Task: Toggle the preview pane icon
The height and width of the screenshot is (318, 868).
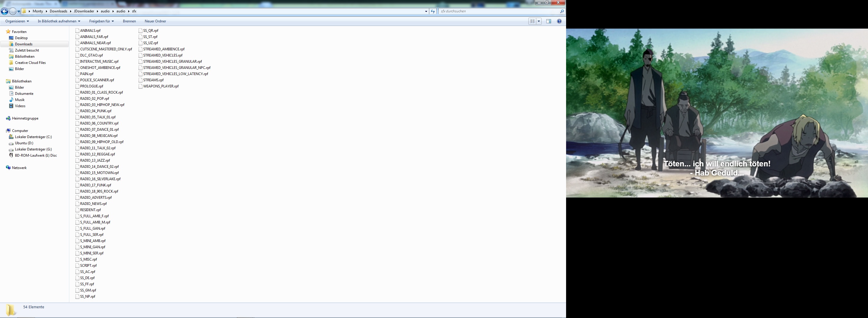Action: [x=549, y=21]
